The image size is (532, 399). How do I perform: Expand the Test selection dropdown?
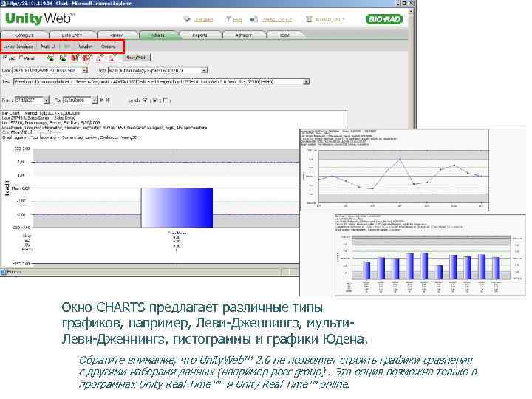click(307, 82)
